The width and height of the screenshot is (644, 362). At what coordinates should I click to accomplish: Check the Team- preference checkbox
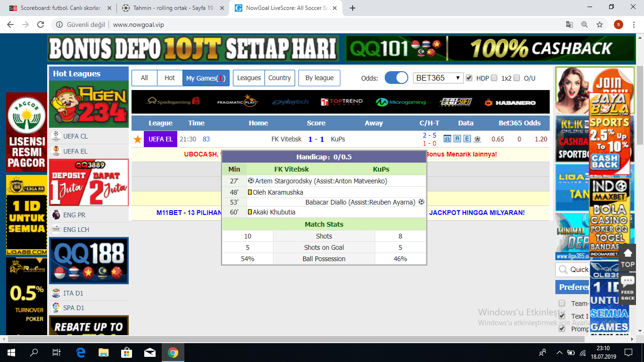562,303
